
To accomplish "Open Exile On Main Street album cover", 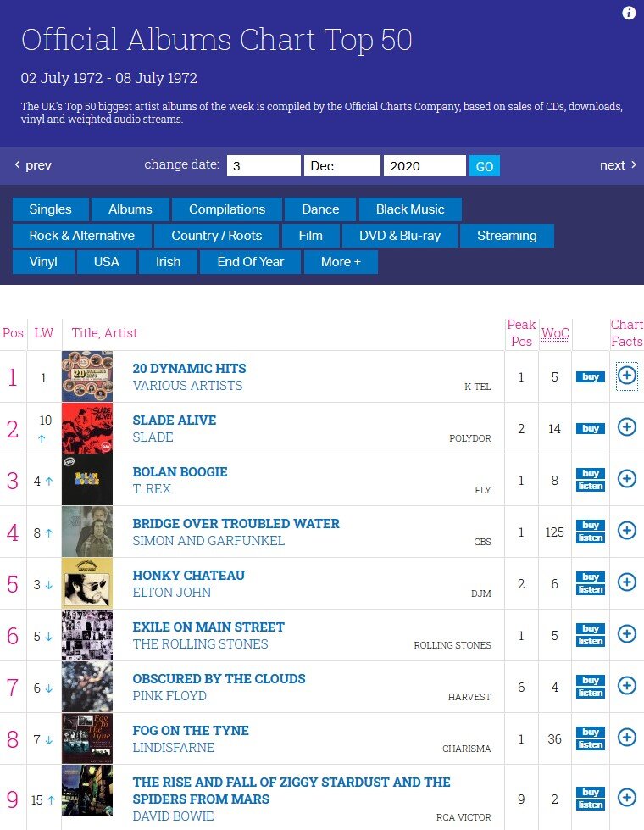I will coord(87,635).
